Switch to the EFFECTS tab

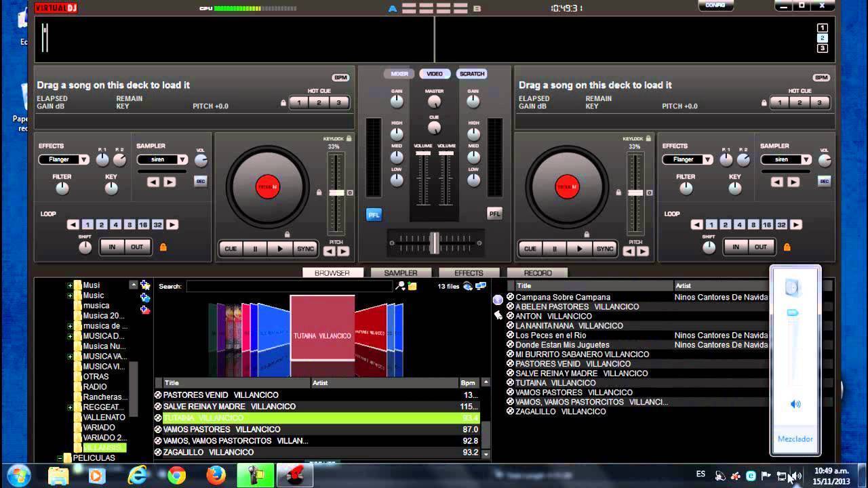(x=469, y=273)
